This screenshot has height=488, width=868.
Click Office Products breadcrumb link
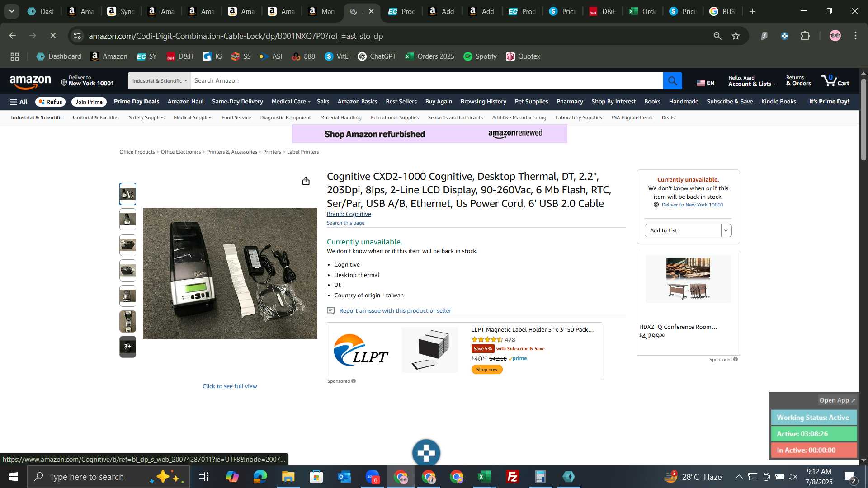[137, 152]
